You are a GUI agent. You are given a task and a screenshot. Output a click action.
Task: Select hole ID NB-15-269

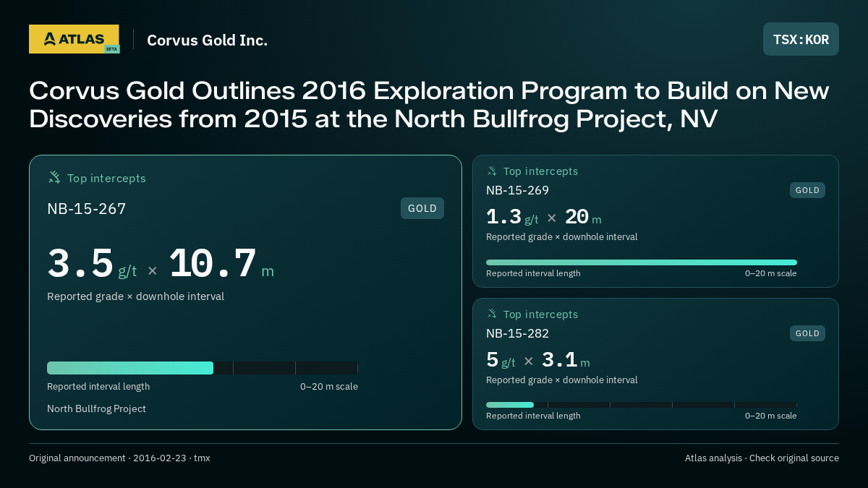517,190
